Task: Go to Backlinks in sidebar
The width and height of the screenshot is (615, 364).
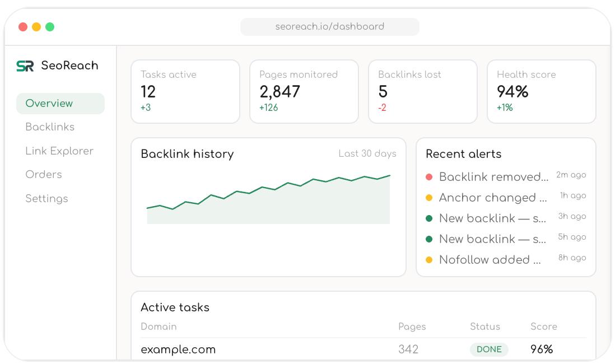Action: (x=50, y=127)
